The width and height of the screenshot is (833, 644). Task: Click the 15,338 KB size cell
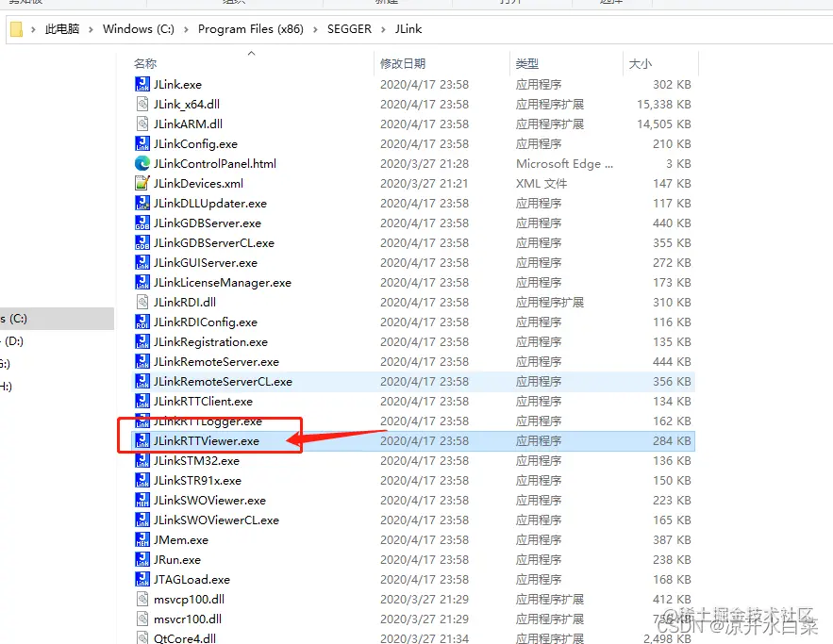pyautogui.click(x=664, y=104)
